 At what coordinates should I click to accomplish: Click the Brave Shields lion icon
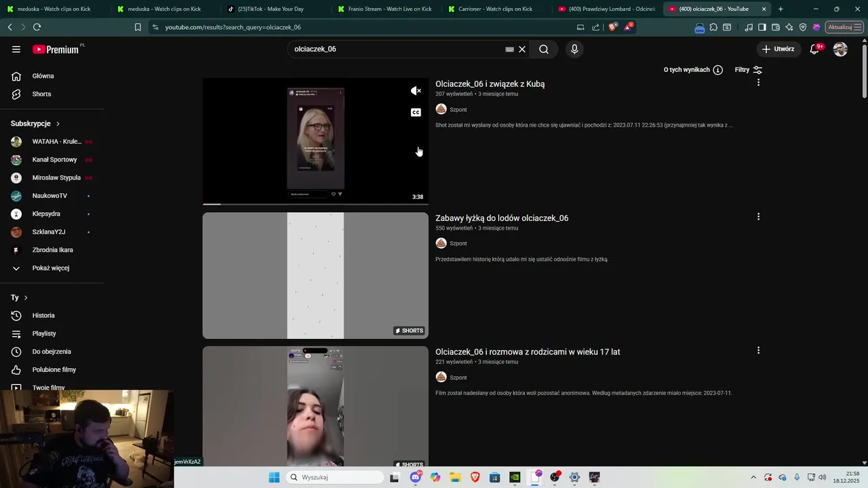(x=612, y=27)
